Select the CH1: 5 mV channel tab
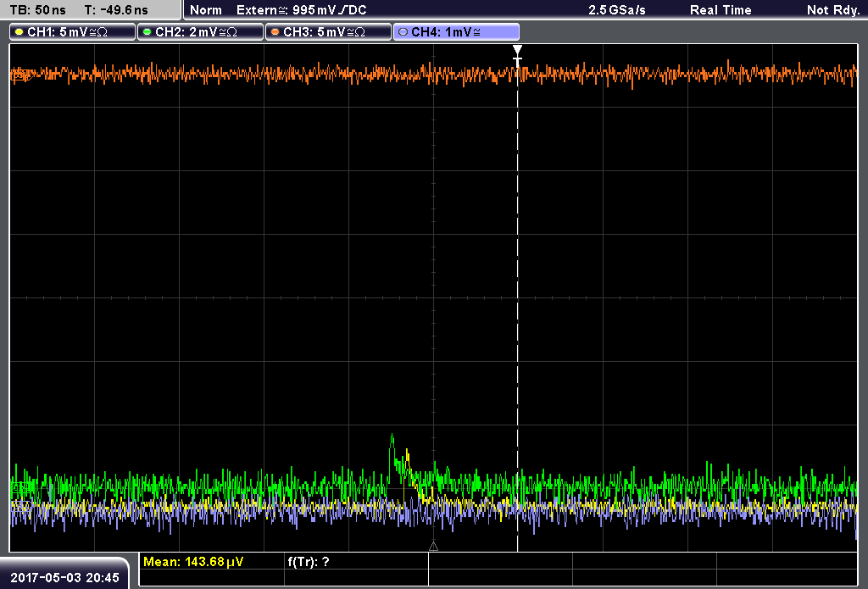 (72, 32)
